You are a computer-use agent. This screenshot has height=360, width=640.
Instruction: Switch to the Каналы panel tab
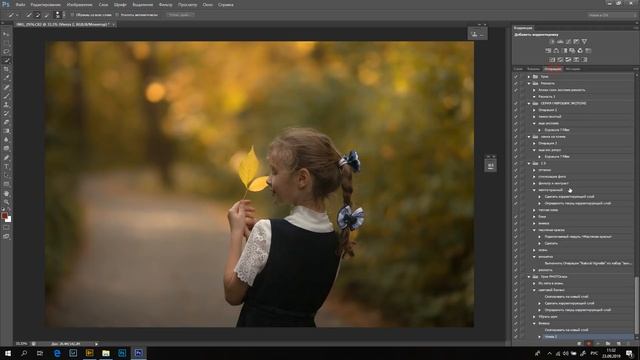[533, 69]
